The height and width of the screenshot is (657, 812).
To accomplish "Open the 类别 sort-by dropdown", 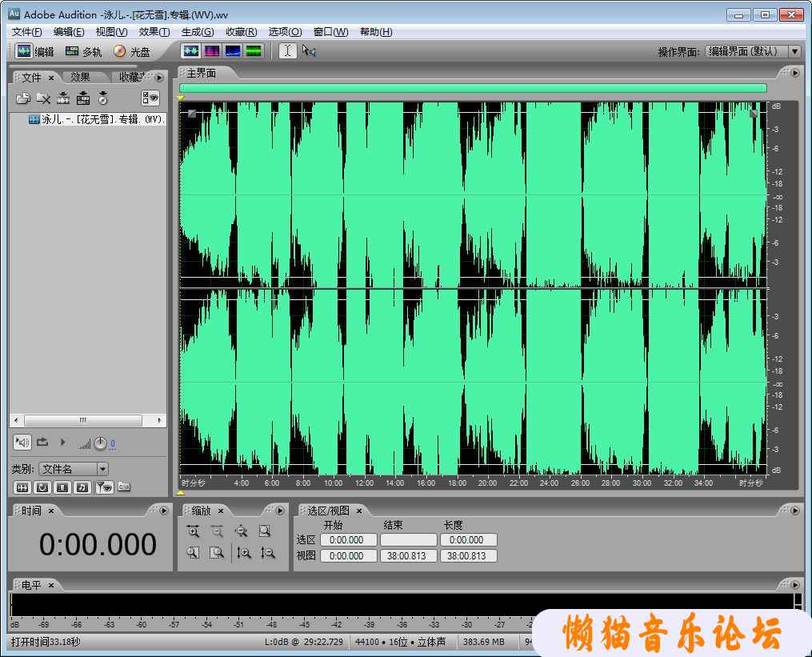I will [x=73, y=469].
